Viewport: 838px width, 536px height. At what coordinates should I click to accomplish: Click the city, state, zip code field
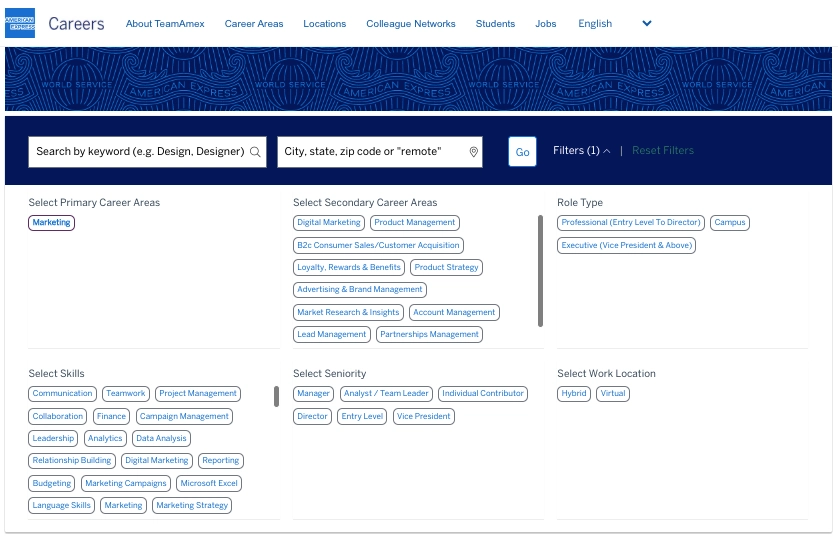(x=372, y=152)
